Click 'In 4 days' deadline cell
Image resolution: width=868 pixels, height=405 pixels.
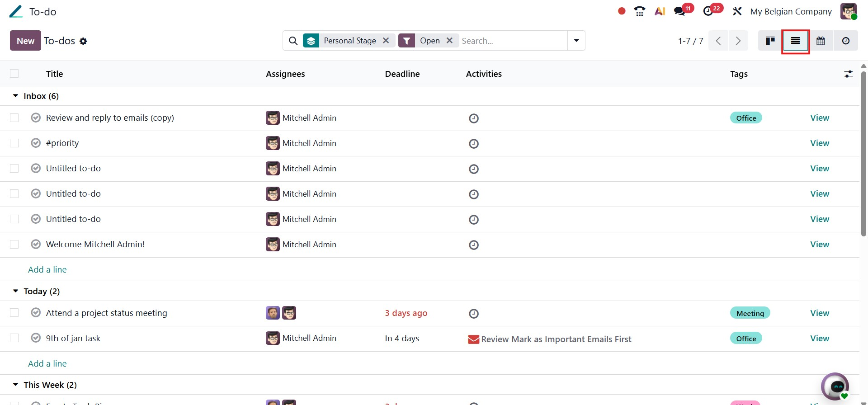402,338
